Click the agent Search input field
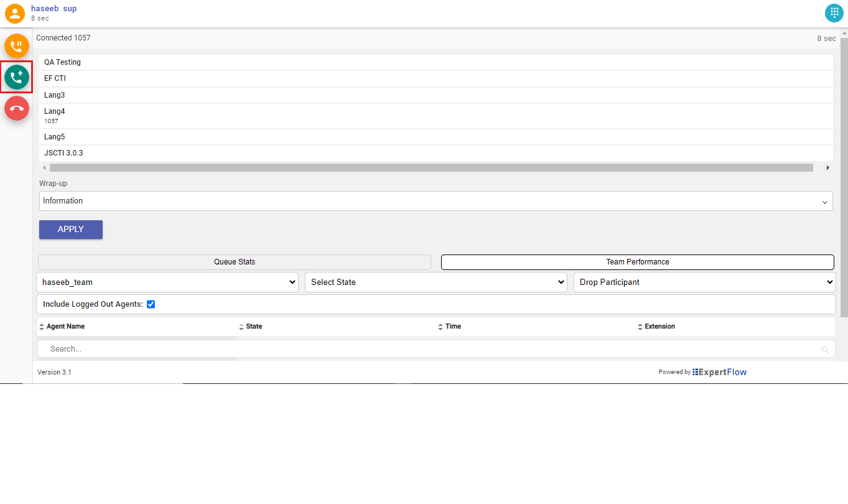This screenshot has height=504, width=848. (429, 349)
